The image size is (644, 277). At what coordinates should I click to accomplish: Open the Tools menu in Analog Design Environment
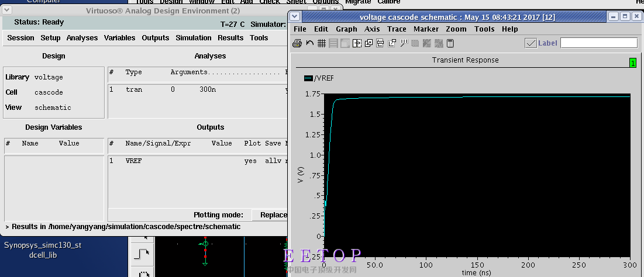(259, 38)
